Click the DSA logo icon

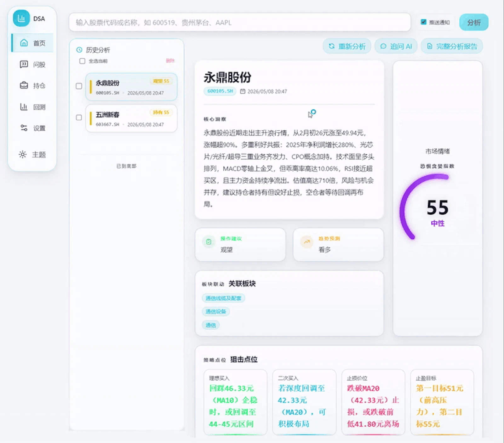[21, 18]
